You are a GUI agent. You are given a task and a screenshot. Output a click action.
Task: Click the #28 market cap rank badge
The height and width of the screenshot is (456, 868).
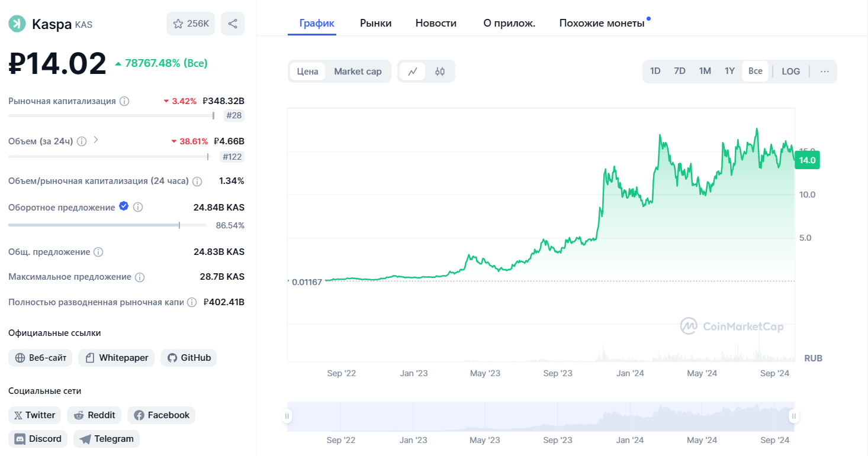click(x=234, y=115)
